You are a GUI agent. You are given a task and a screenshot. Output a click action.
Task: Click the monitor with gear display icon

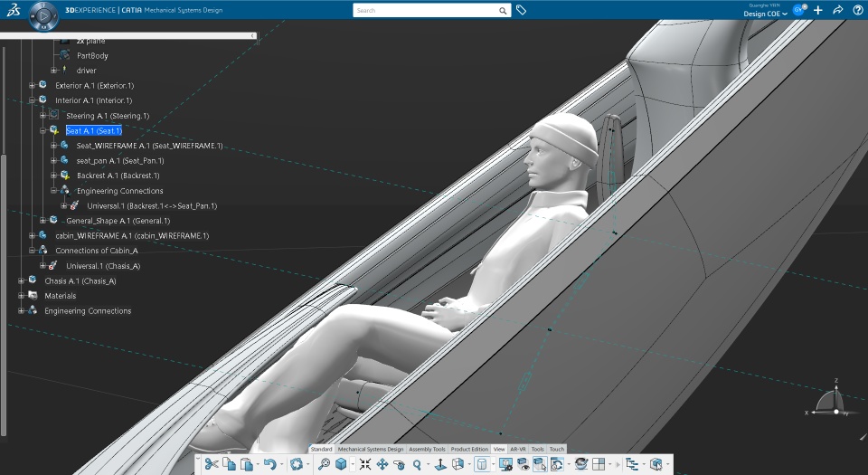pos(505,464)
